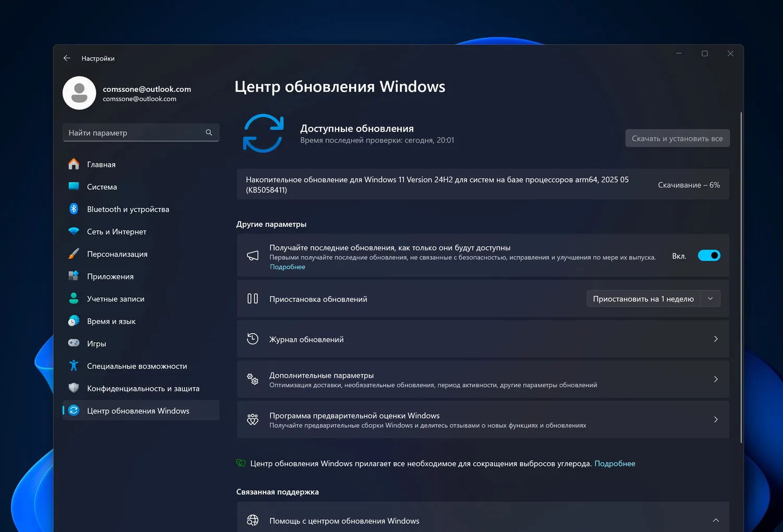The image size is (783, 532).
Task: Click the Сеть и Интернет wifi icon
Action: pos(74,232)
